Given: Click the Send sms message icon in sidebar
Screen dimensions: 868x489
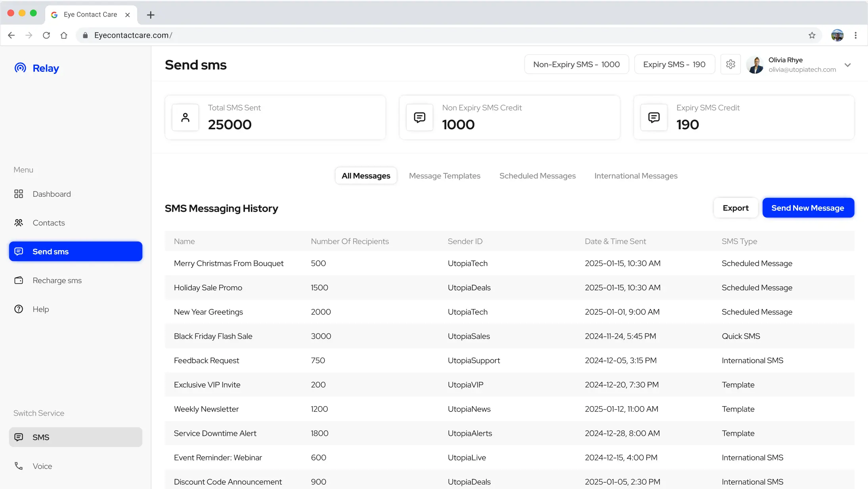Looking at the screenshot, I should click(19, 251).
